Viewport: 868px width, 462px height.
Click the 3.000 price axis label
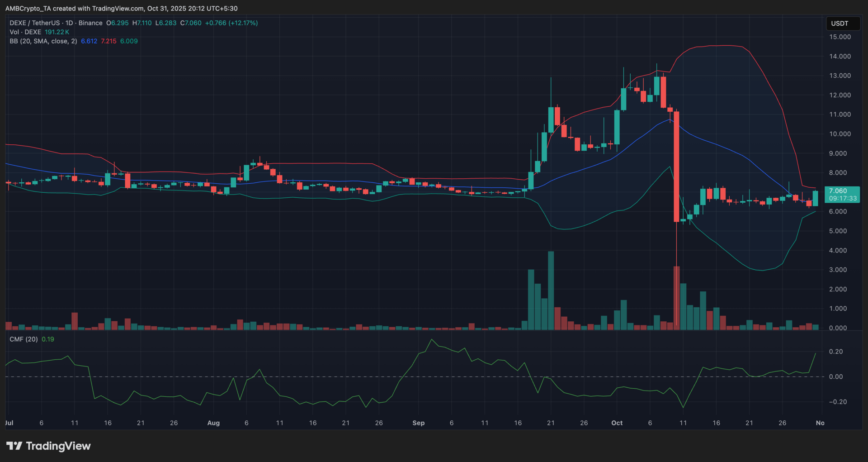click(838, 270)
